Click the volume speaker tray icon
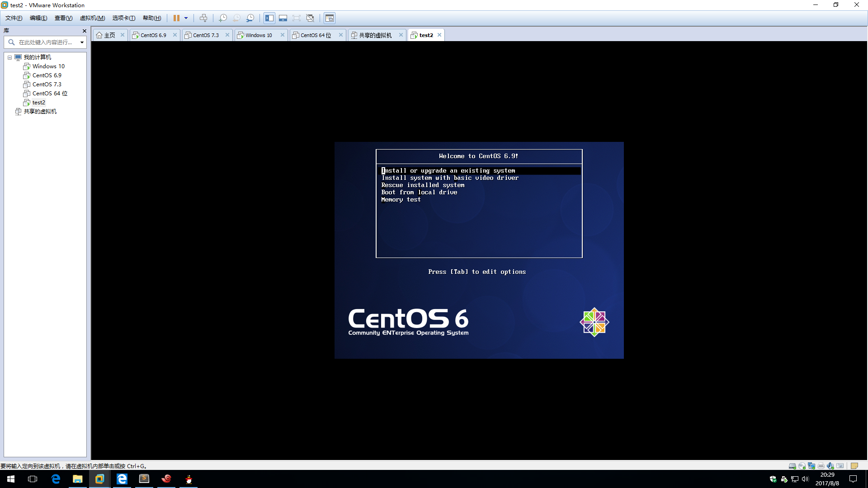The width and height of the screenshot is (868, 488). [805, 479]
